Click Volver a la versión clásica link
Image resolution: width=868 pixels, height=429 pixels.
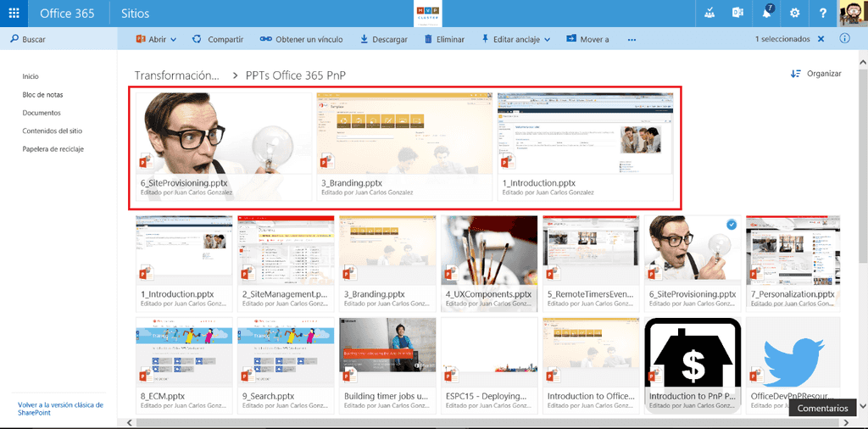(x=60, y=409)
